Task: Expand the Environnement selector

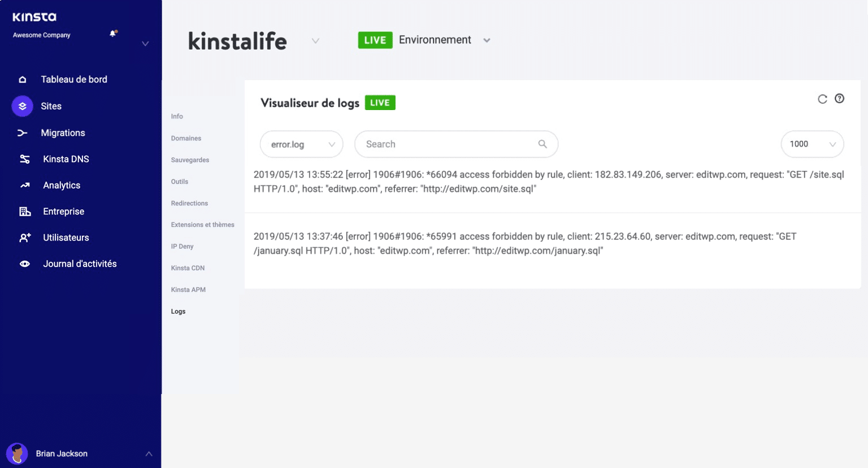Action: [x=487, y=40]
